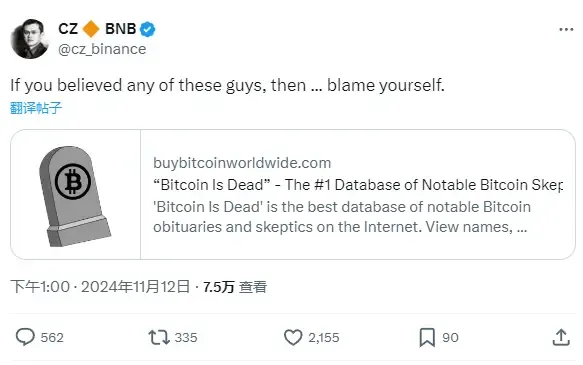Open the buybitcoinworldwide.com domain link
The width and height of the screenshot is (583, 365).
pyautogui.click(x=242, y=163)
